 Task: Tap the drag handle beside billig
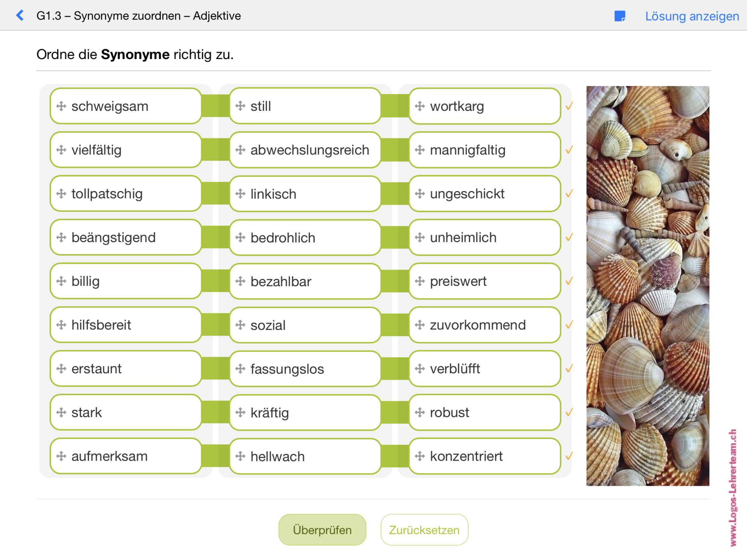(61, 281)
